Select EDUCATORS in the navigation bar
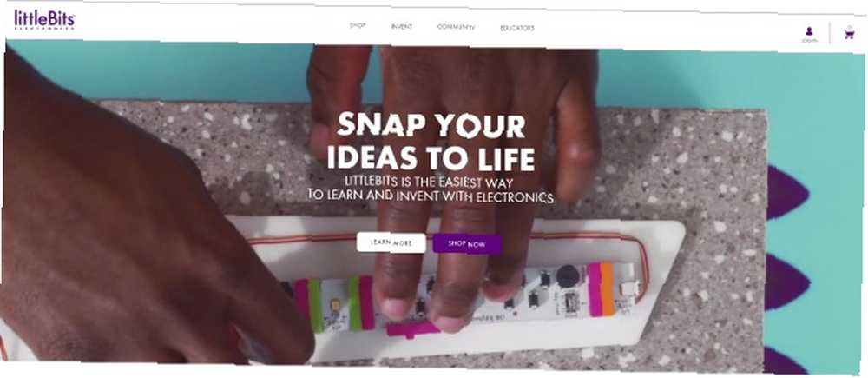This screenshot has width=868, height=378. click(517, 28)
